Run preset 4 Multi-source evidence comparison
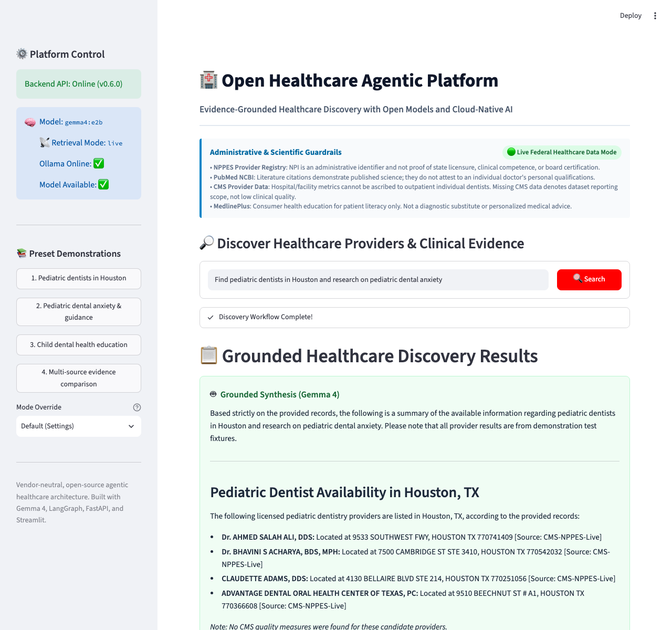The image size is (672, 630). tap(79, 378)
